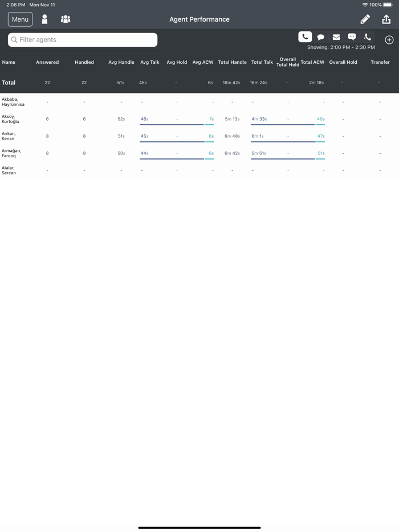Select the email envelope media filter

(x=336, y=37)
